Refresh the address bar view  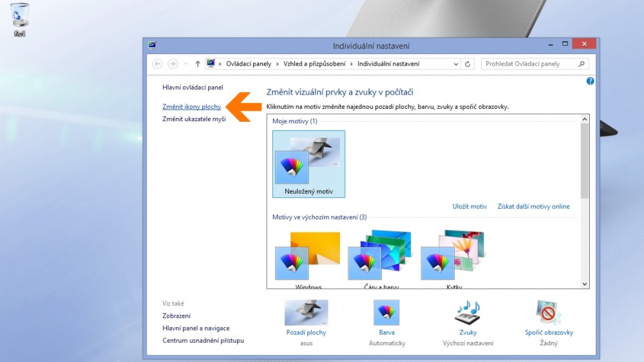tap(468, 64)
